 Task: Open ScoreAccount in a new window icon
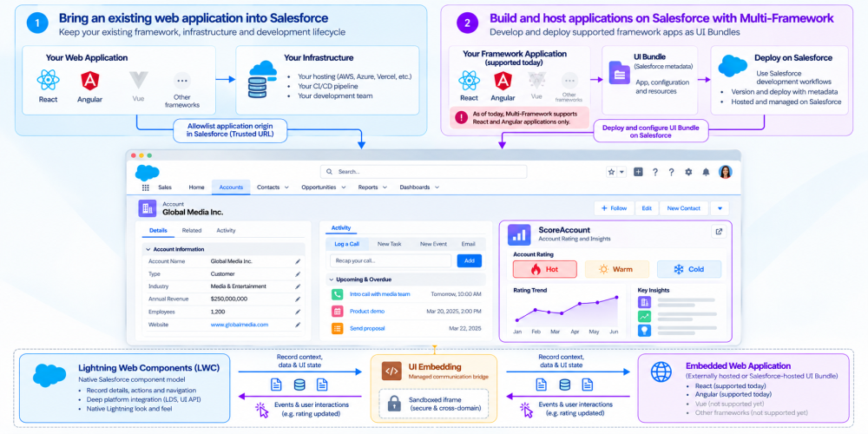click(x=719, y=232)
